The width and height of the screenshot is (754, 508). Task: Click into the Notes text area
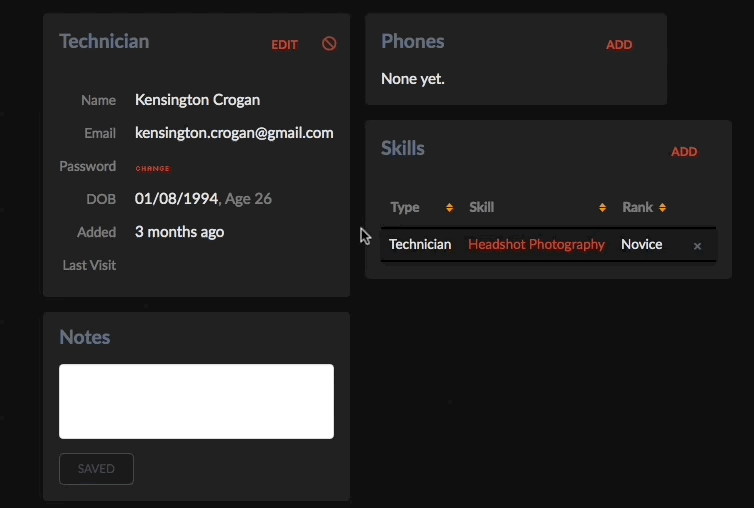tap(196, 401)
